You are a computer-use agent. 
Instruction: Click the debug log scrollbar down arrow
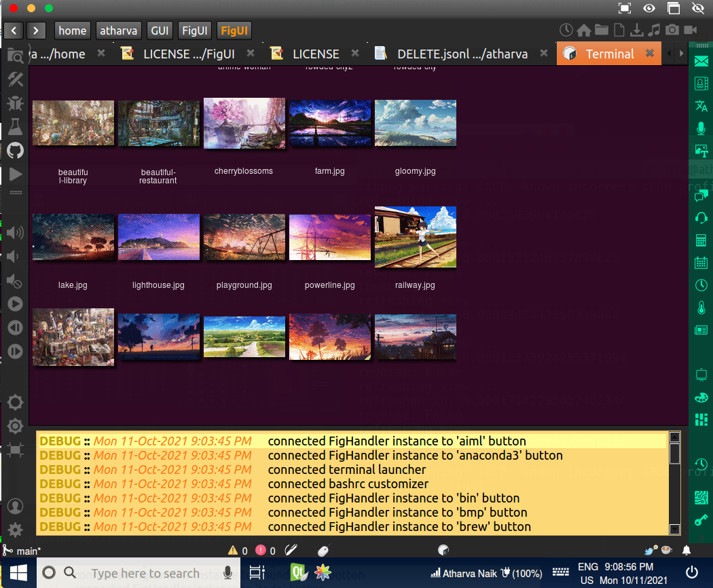(675, 529)
